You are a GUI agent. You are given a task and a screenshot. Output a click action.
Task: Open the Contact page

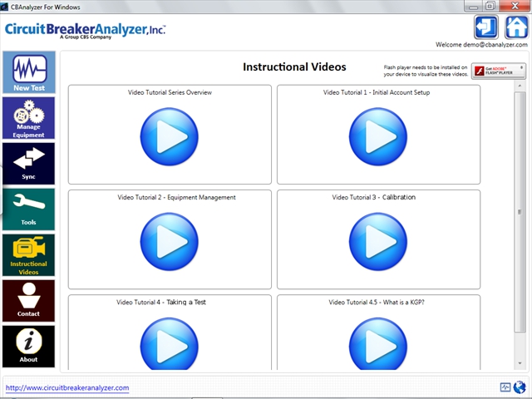tap(29, 301)
